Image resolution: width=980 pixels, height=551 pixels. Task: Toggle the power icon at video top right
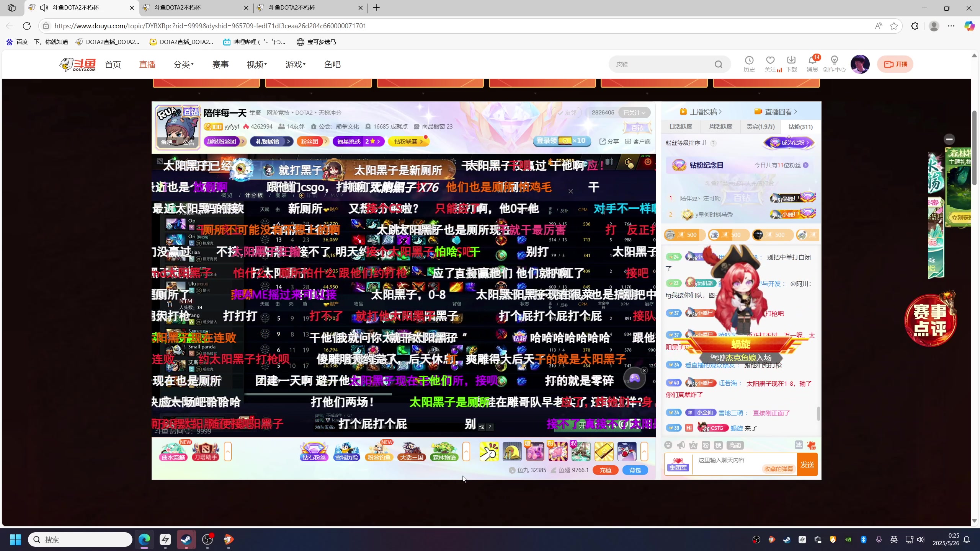click(648, 162)
